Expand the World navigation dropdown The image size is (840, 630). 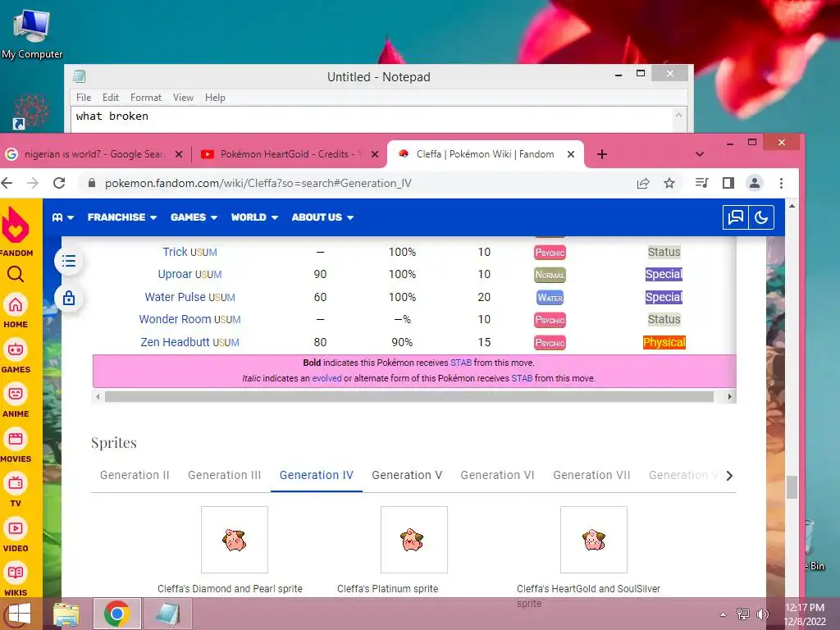[254, 217]
